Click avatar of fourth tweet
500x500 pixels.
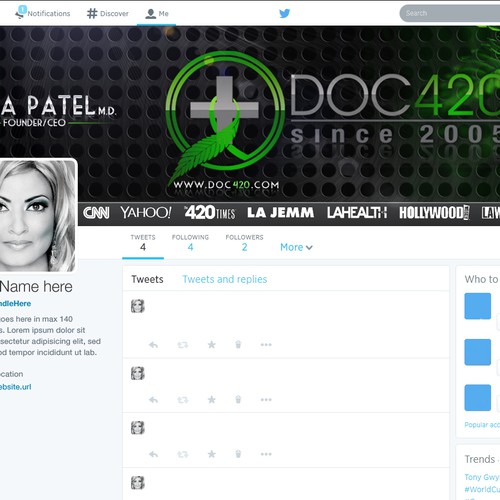[x=138, y=483]
